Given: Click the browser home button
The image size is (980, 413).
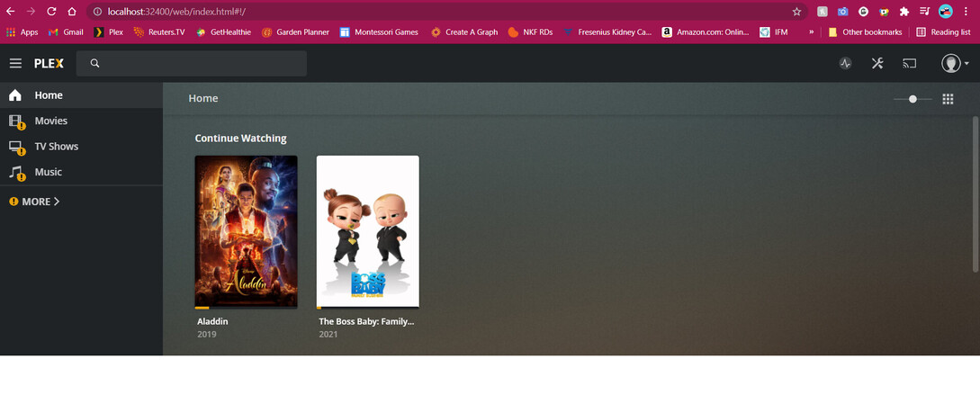Looking at the screenshot, I should pos(72,11).
